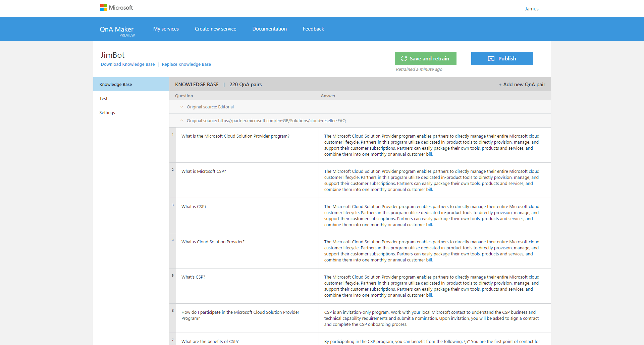Image resolution: width=644 pixels, height=345 pixels.
Task: Switch to the Test sidebar tab
Action: tap(131, 98)
